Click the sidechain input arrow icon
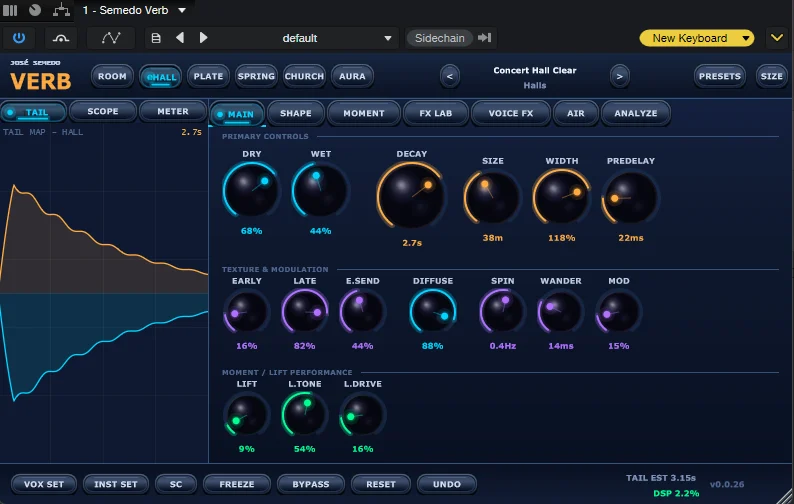794x504 pixels. (x=485, y=37)
